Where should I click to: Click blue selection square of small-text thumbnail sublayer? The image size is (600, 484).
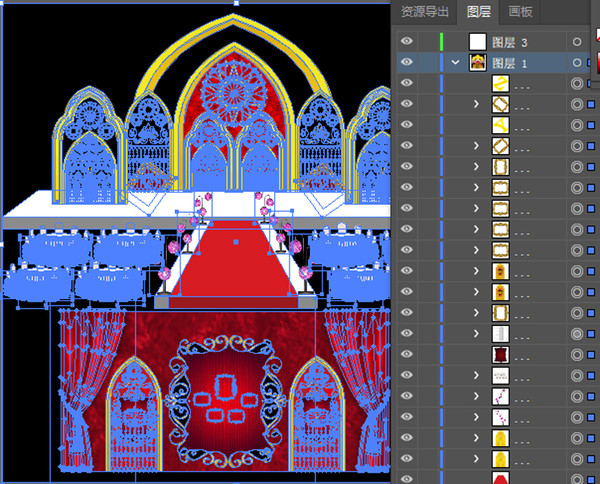(x=591, y=375)
